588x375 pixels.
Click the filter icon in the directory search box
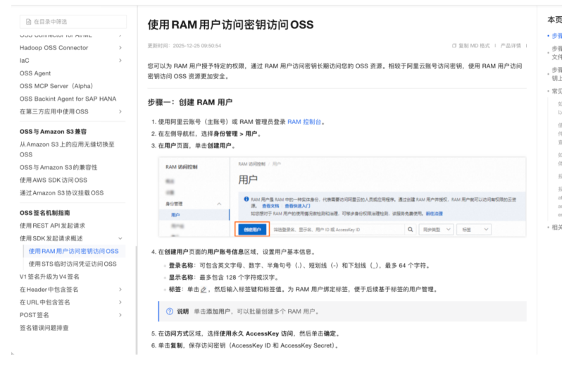coord(28,22)
